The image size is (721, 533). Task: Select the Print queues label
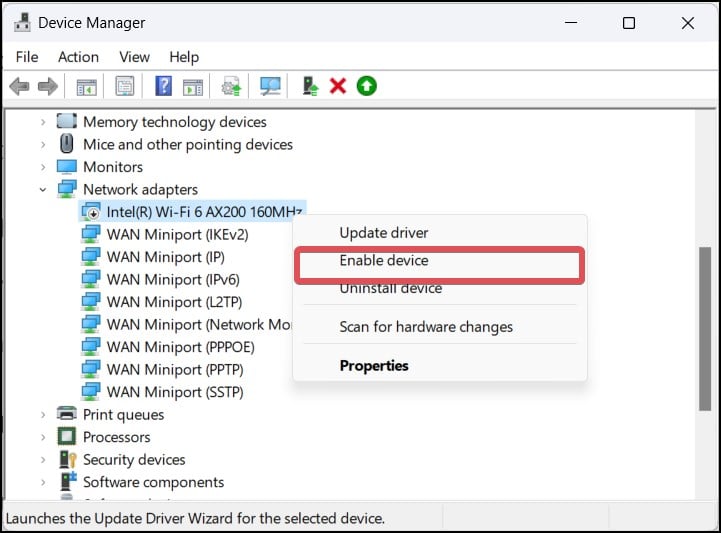click(124, 415)
